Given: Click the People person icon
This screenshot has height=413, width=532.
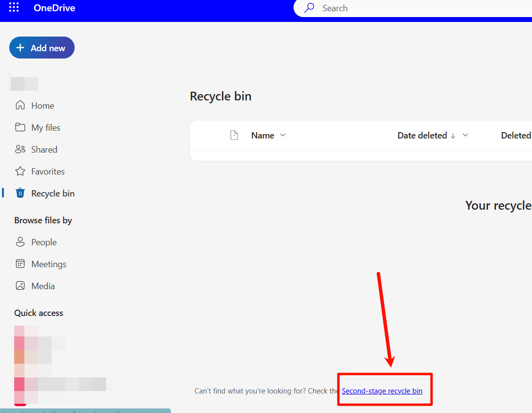Looking at the screenshot, I should tap(20, 242).
